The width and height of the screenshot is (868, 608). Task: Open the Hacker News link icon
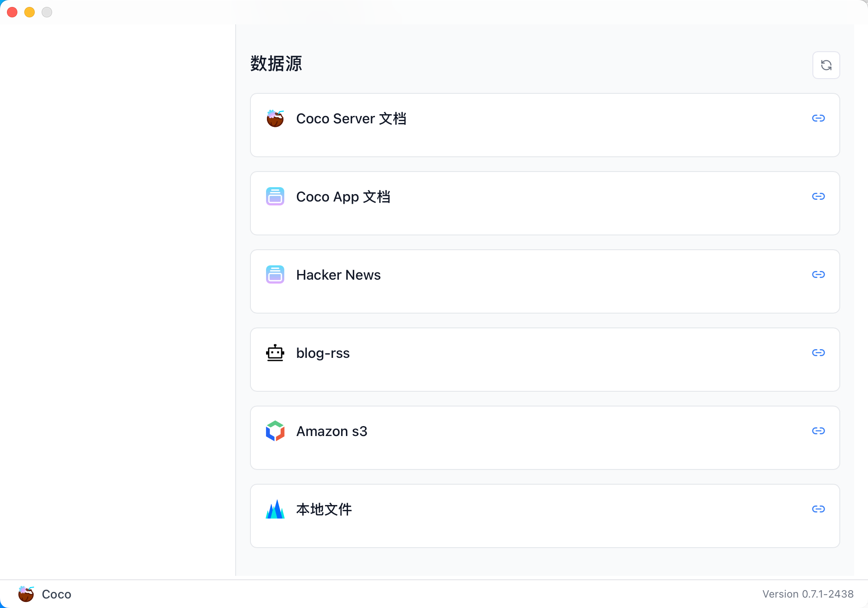819,274
